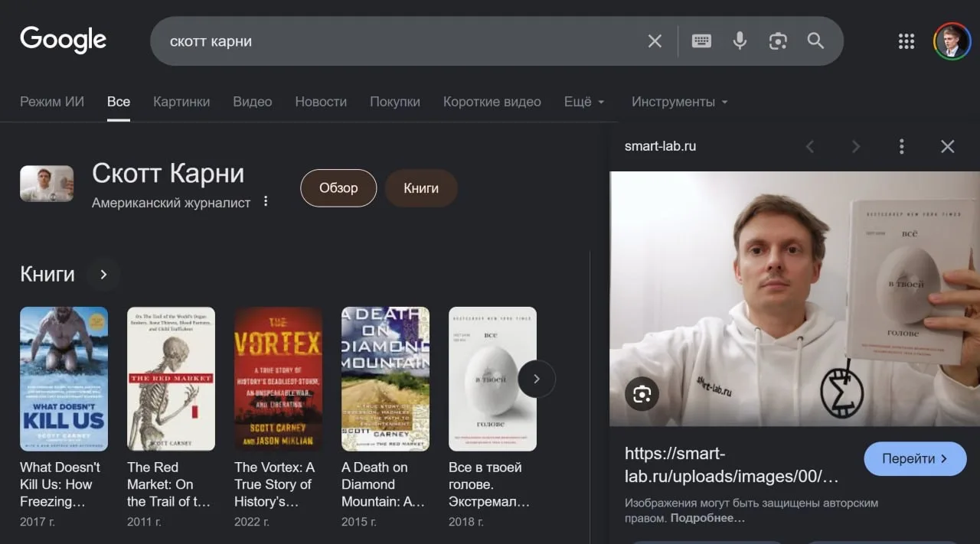Image resolution: width=980 pixels, height=544 pixels.
Task: Open the Ещё dropdown
Action: pos(584,102)
